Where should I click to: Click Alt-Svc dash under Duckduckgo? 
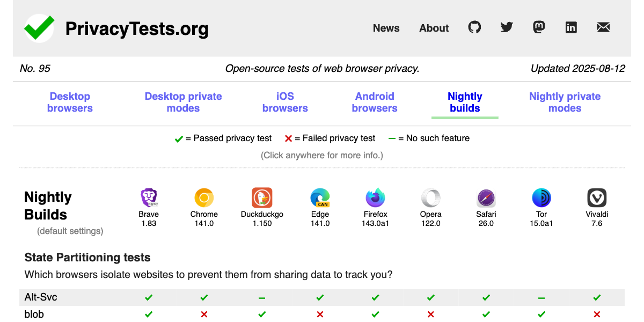point(262,297)
